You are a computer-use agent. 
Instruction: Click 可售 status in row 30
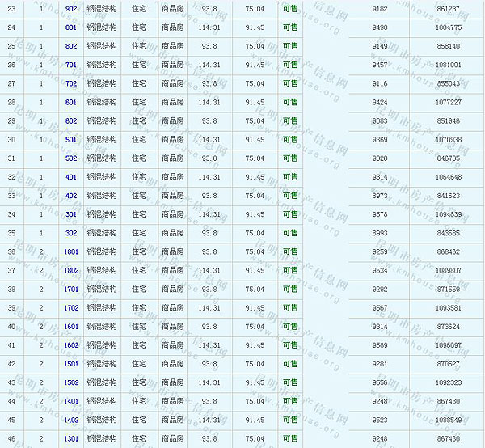[290, 140]
